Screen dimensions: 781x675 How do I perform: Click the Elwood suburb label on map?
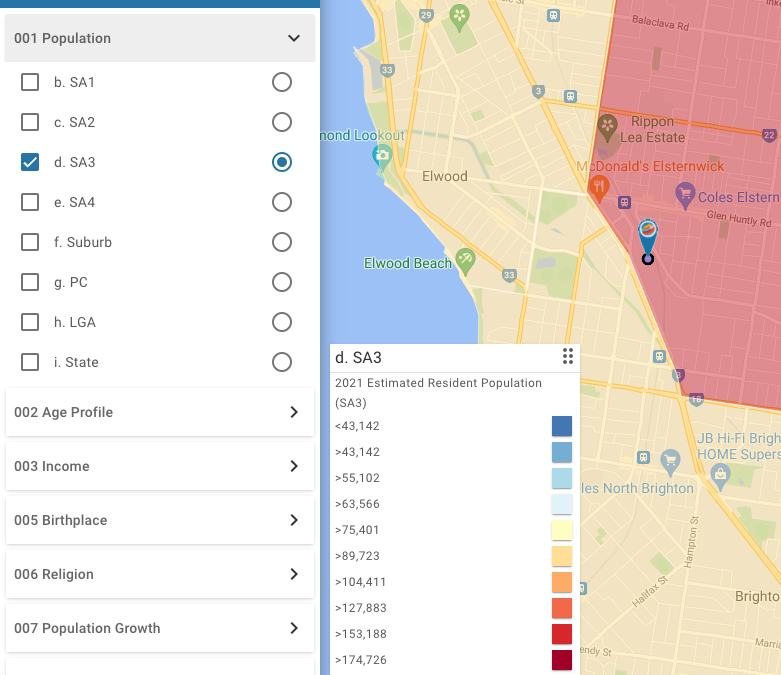click(444, 176)
